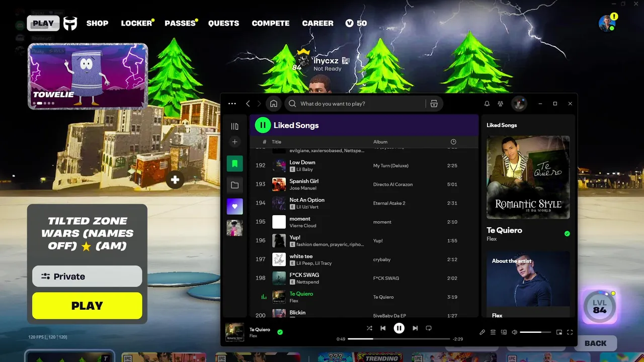Open artist Nettspend under F*CK SWAG
Viewport: 644px width, 362px height.
coord(307,282)
